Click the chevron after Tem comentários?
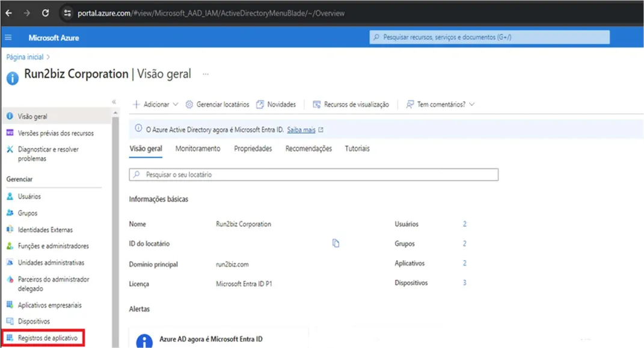 [472, 105]
